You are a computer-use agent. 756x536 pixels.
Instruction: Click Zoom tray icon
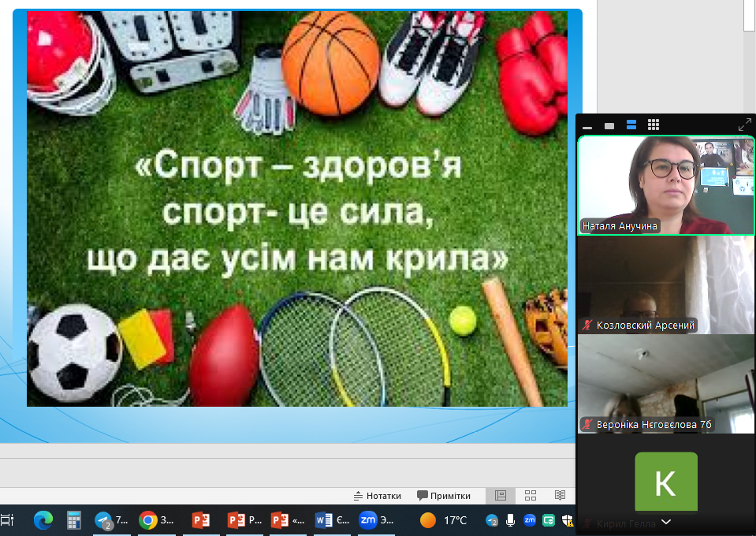[x=530, y=520]
